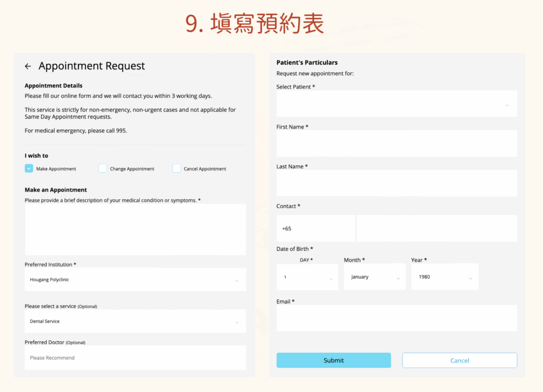Viewport: 543px width, 392px height.
Task: Open the Select Patient dropdown
Action: pyautogui.click(x=397, y=104)
